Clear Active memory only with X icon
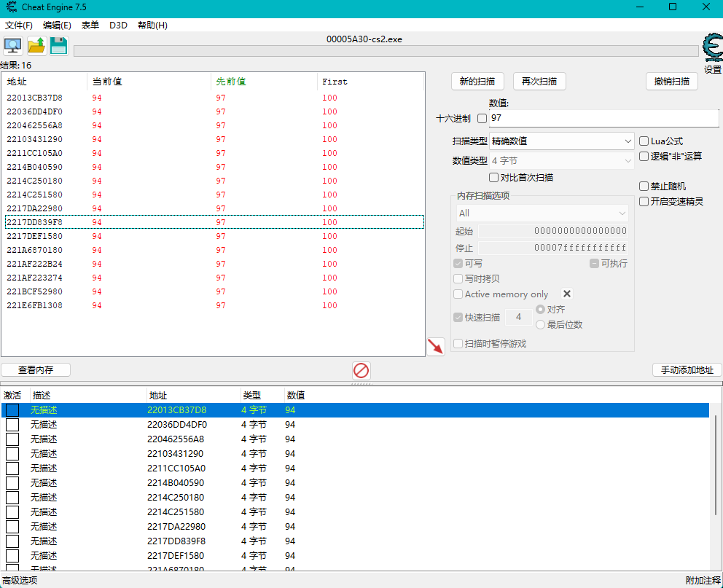The width and height of the screenshot is (723, 588). (x=567, y=294)
